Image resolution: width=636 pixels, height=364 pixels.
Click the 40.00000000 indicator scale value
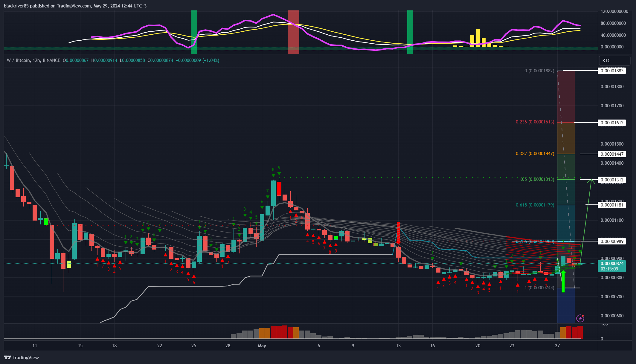click(613, 35)
